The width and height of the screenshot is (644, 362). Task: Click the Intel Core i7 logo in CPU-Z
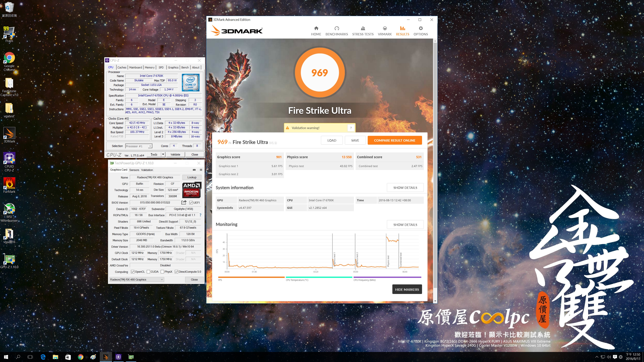(x=191, y=82)
